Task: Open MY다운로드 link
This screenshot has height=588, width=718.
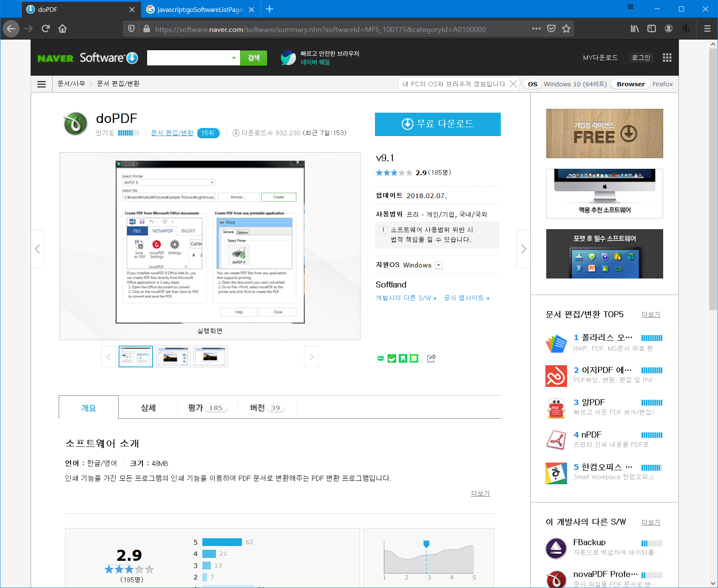Action: coord(600,57)
